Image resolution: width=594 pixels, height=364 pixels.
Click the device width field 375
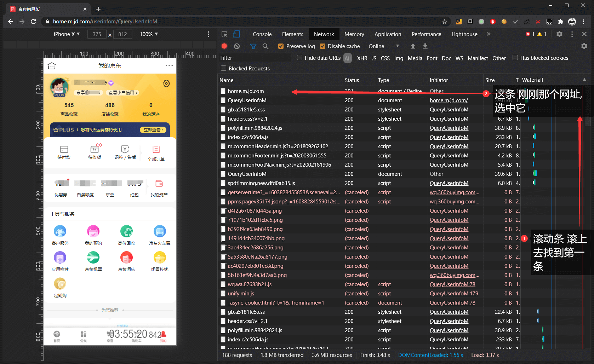97,34
